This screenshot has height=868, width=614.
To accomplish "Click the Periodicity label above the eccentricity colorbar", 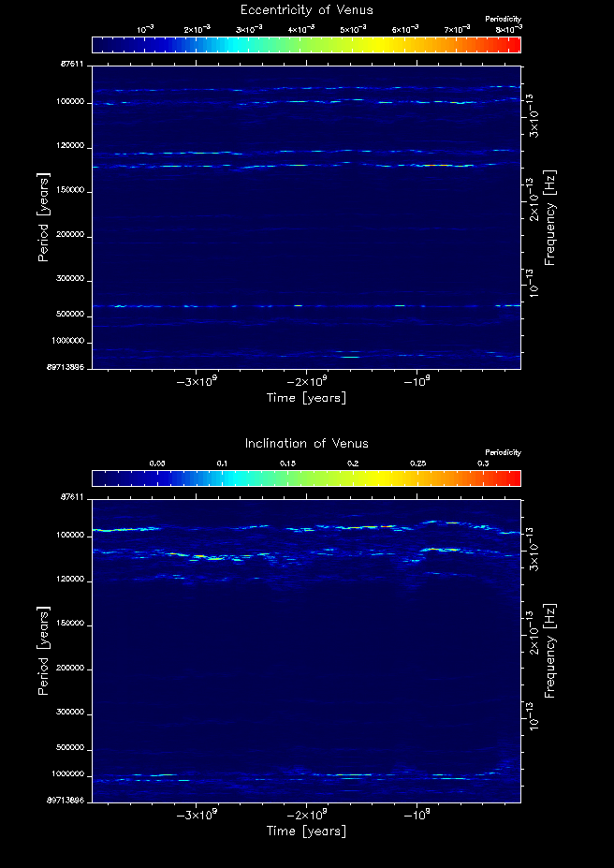I will pyautogui.click(x=502, y=20).
